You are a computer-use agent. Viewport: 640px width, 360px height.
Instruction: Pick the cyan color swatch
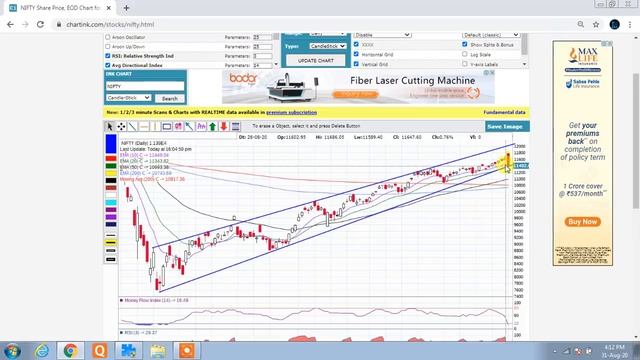pos(111,202)
